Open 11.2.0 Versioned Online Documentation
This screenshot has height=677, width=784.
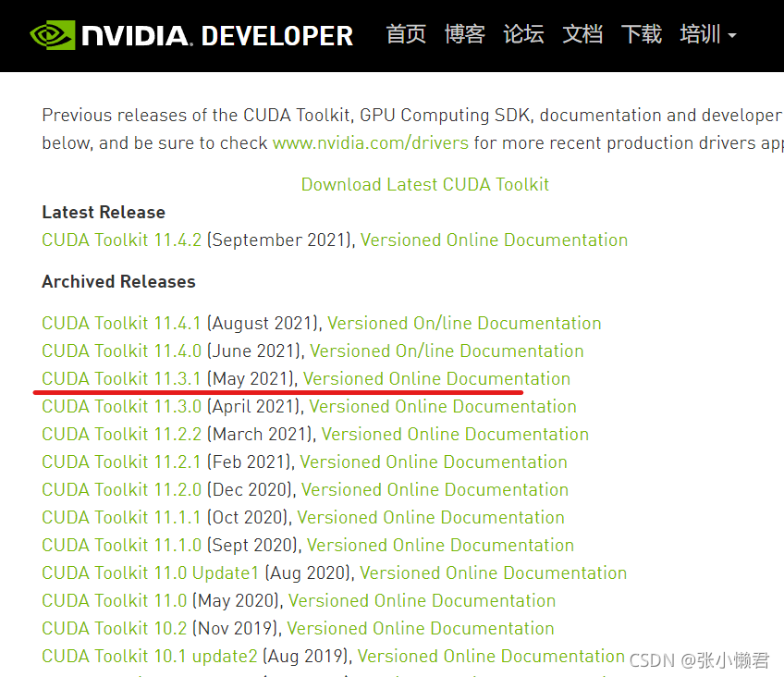pyautogui.click(x=435, y=489)
